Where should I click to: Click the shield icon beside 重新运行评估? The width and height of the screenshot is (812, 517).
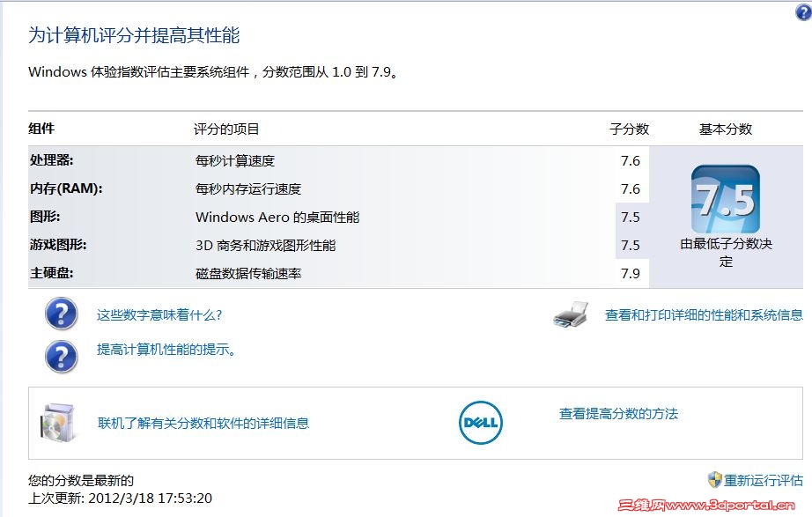click(715, 480)
